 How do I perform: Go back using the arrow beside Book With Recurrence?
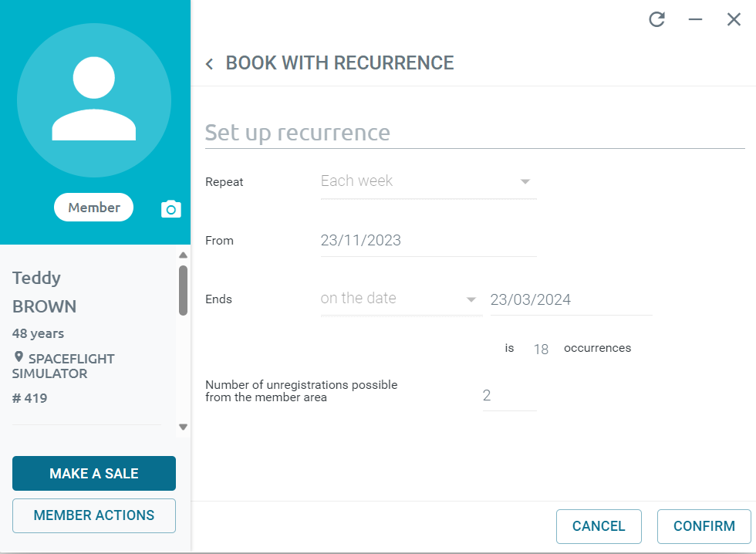click(209, 63)
